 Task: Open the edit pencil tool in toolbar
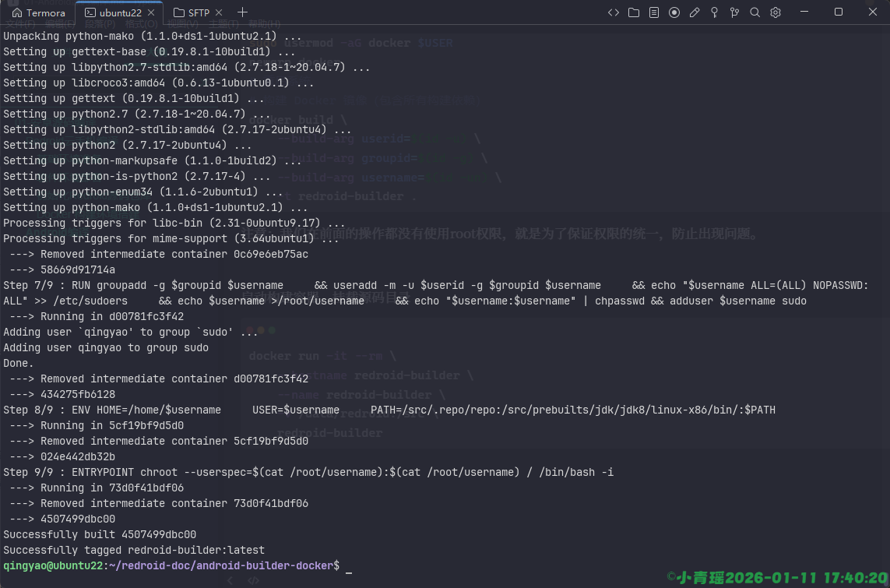pyautogui.click(x=693, y=12)
